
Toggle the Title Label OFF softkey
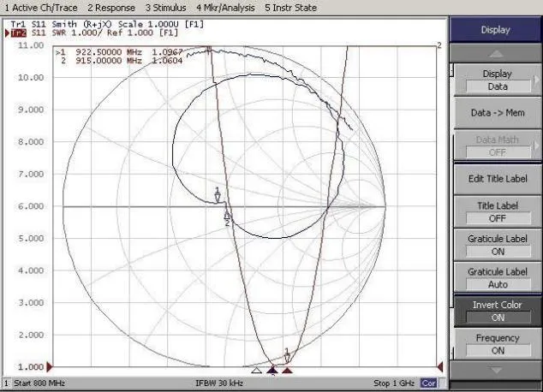click(x=498, y=211)
